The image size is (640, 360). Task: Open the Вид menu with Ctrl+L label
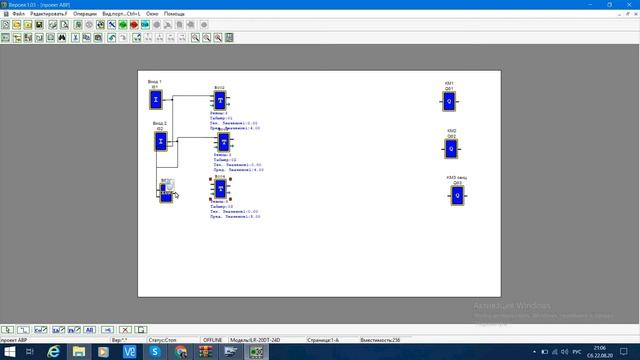click(121, 14)
